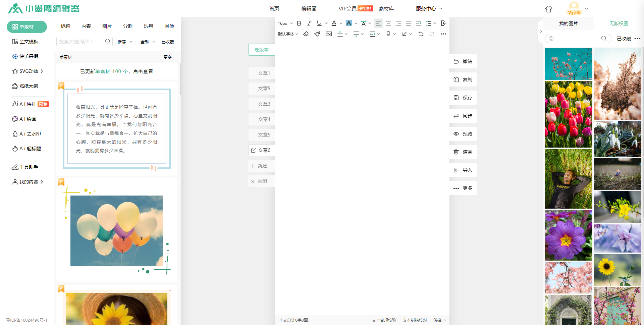Toggle italic formatting in editor toolbar
The width and height of the screenshot is (644, 325).
coord(309,23)
